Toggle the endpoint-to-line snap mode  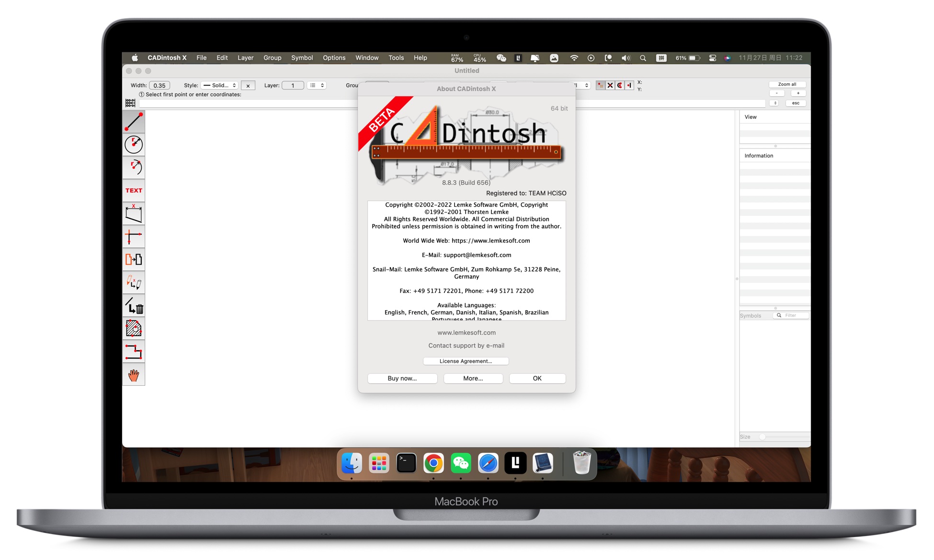pos(629,85)
